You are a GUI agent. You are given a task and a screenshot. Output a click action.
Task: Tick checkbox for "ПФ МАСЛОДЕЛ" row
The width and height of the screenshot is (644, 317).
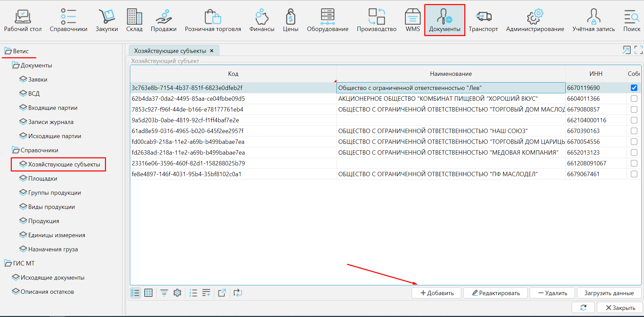click(x=634, y=174)
